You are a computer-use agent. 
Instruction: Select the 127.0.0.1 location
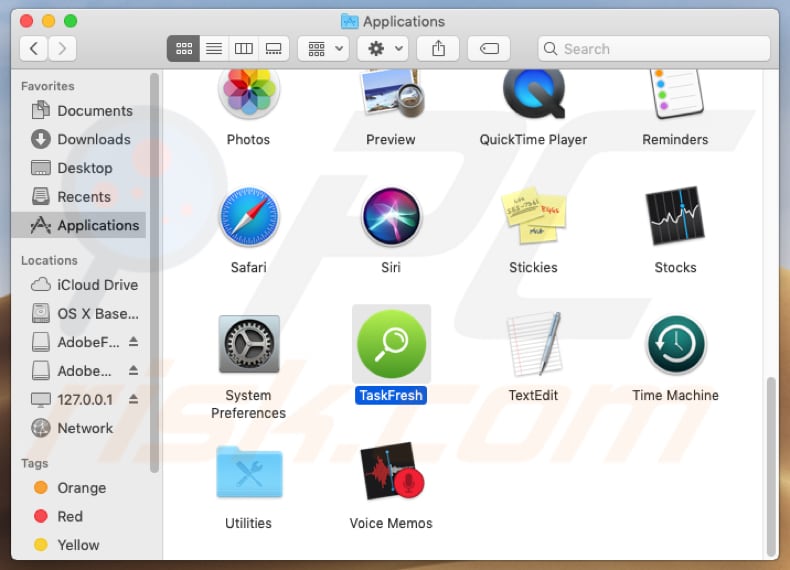(x=72, y=400)
